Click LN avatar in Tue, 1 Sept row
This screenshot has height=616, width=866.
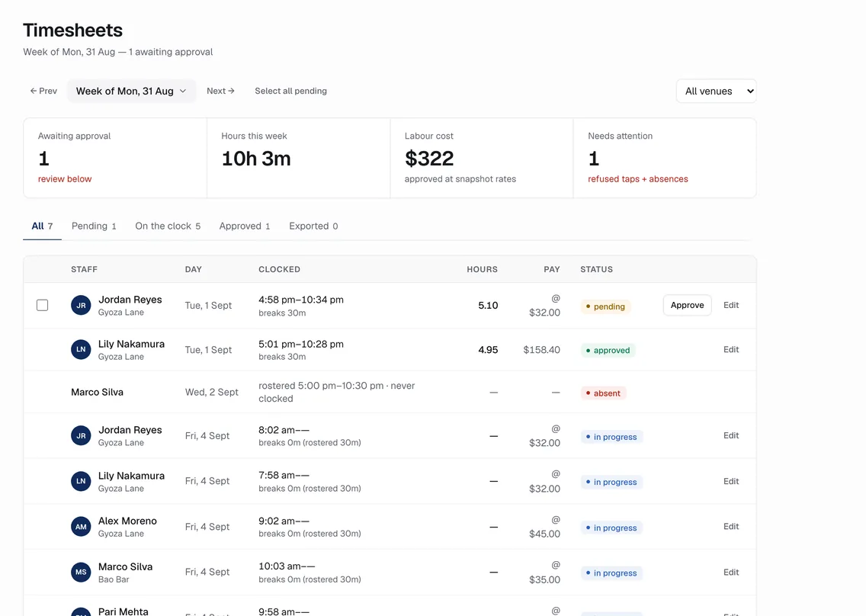click(x=81, y=350)
